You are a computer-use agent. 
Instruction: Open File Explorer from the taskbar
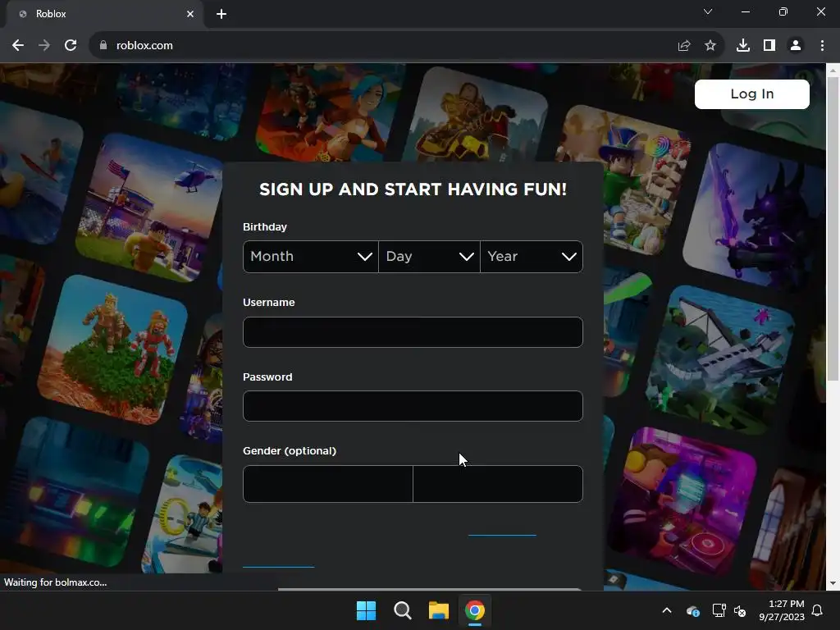(439, 610)
